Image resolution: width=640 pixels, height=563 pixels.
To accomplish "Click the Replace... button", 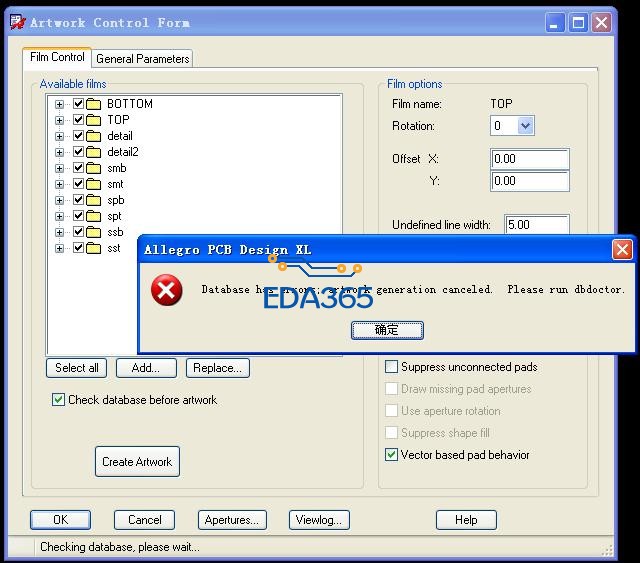I will point(218,368).
